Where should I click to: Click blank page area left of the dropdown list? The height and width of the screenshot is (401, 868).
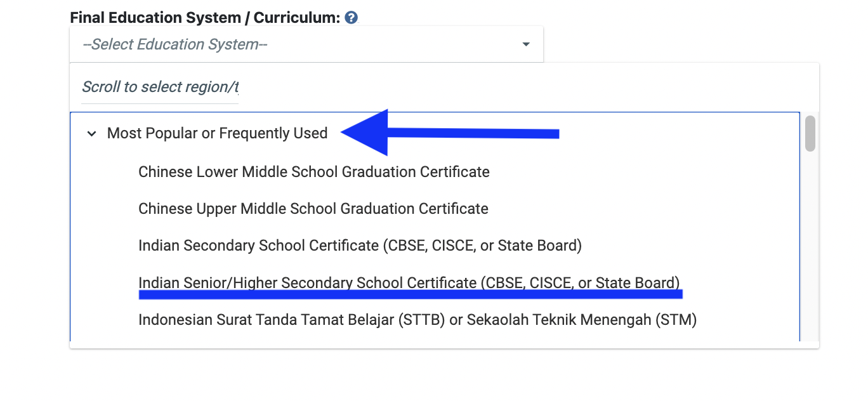click(35, 222)
